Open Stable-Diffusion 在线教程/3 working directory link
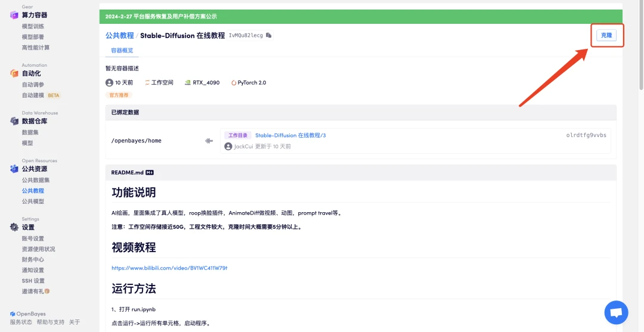644x332 pixels. (290, 135)
